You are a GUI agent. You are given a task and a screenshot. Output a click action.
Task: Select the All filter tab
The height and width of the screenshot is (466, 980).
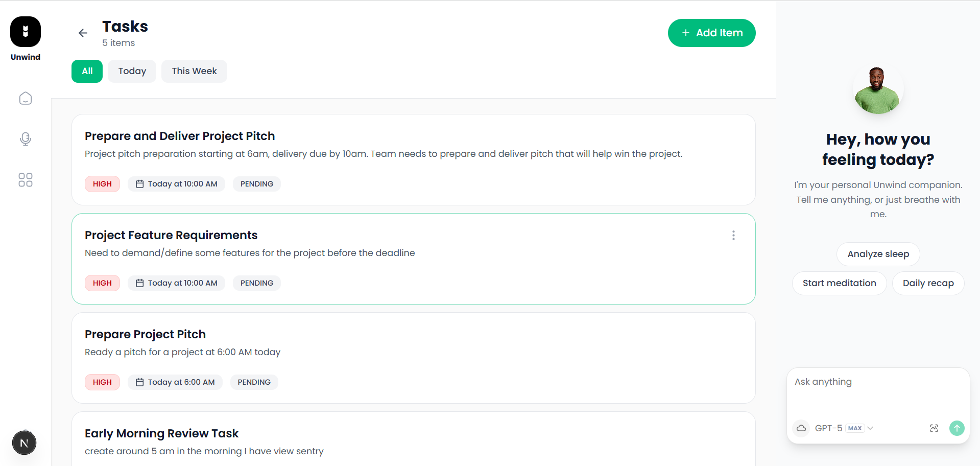(x=87, y=71)
